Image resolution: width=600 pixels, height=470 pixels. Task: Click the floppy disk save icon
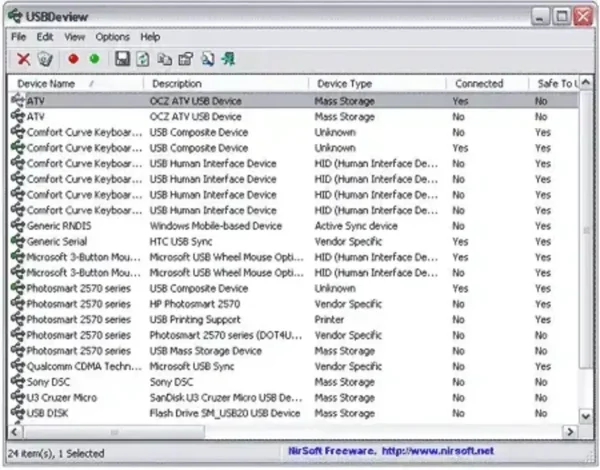click(122, 59)
